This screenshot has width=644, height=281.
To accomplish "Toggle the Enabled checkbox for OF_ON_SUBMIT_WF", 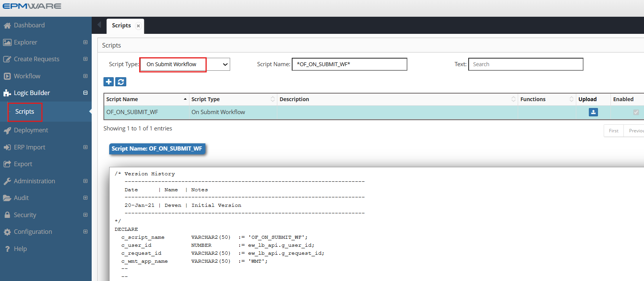I will pos(636,112).
